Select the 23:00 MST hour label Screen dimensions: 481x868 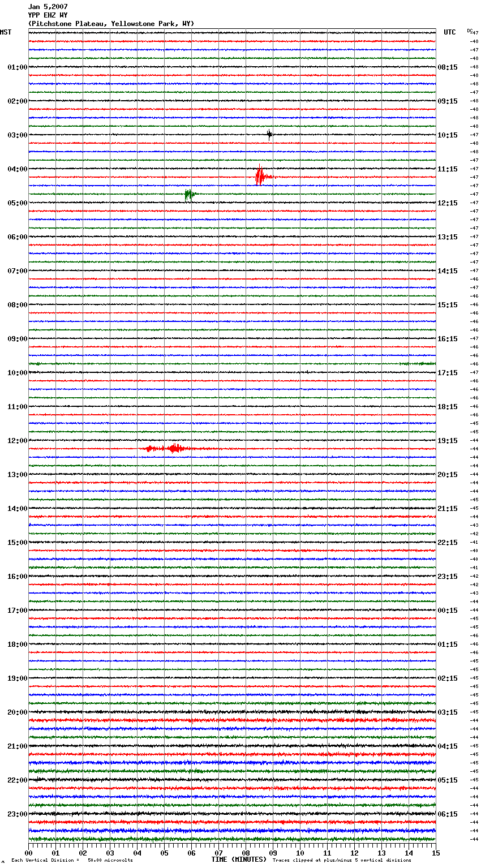[x=18, y=814]
